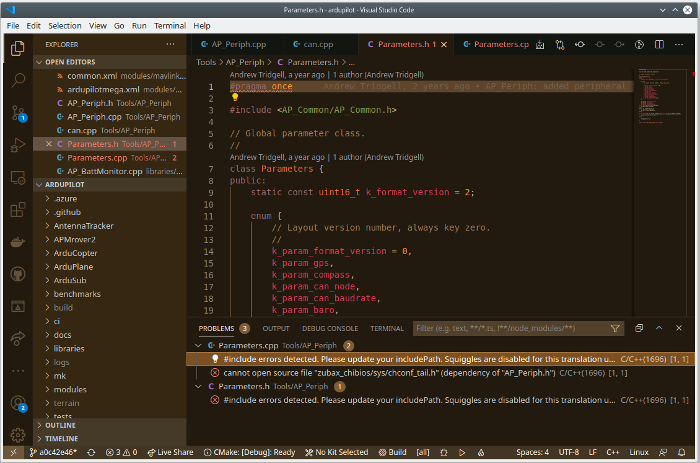Click the editor minimap overview

tap(662, 96)
